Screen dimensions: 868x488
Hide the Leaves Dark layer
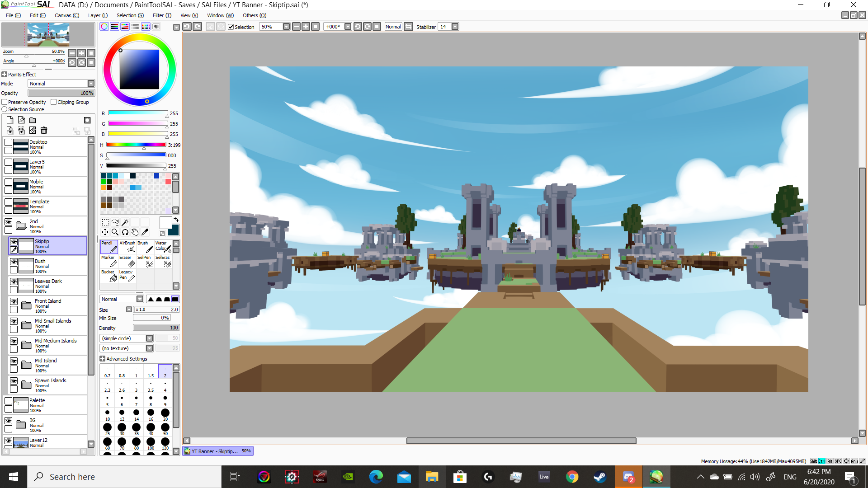14,282
